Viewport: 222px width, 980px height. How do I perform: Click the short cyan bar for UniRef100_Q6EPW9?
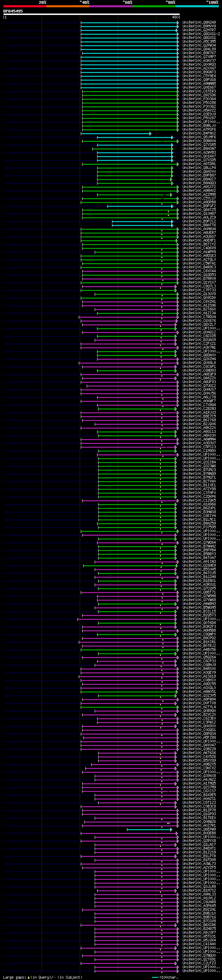coord(150,829)
